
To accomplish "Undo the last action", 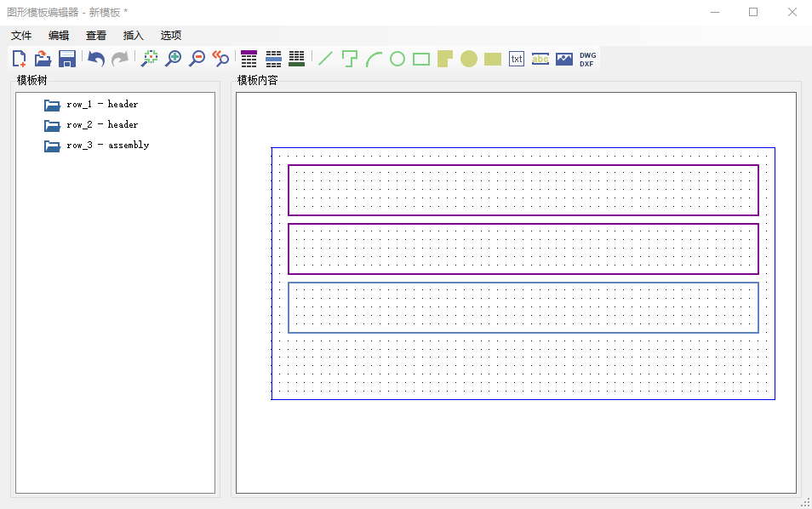I will (x=96, y=59).
